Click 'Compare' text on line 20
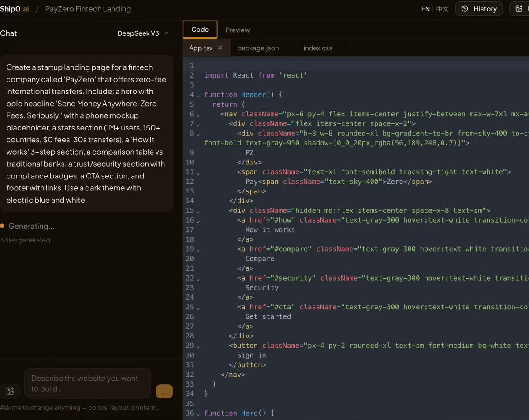The height and width of the screenshot is (420, 529). (x=260, y=259)
